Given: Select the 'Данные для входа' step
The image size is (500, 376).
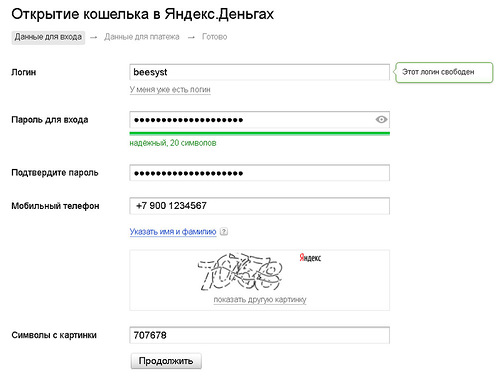Looking at the screenshot, I should click(48, 37).
